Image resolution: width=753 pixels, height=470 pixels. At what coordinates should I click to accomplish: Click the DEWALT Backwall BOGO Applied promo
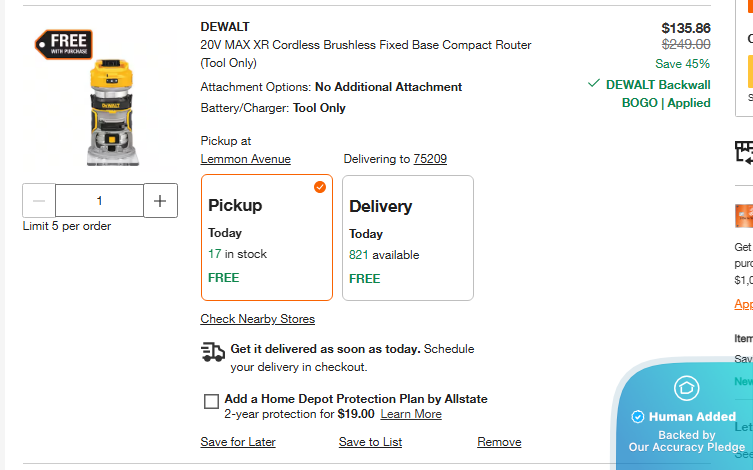pyautogui.click(x=657, y=94)
